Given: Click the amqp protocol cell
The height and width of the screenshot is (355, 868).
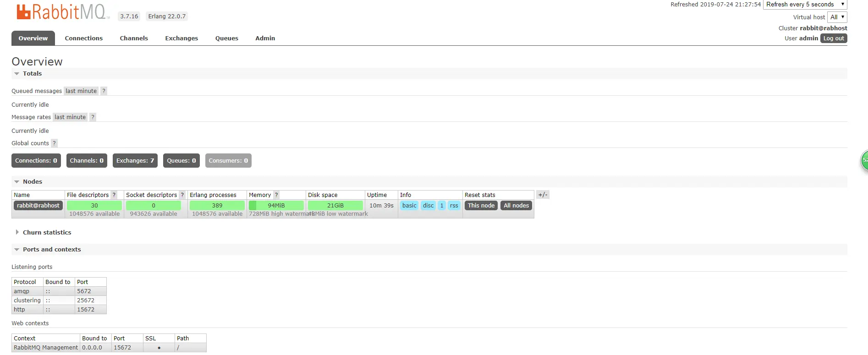Looking at the screenshot, I should coord(27,291).
